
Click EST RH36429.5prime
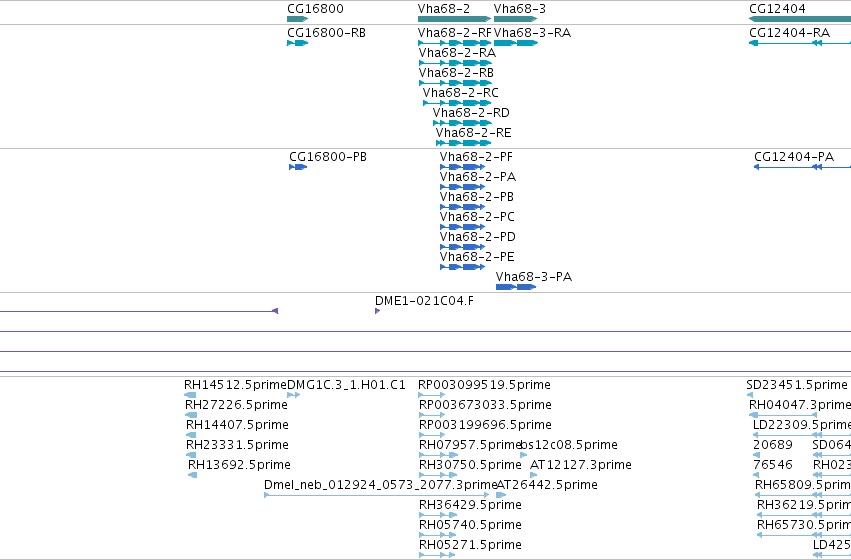(x=470, y=505)
